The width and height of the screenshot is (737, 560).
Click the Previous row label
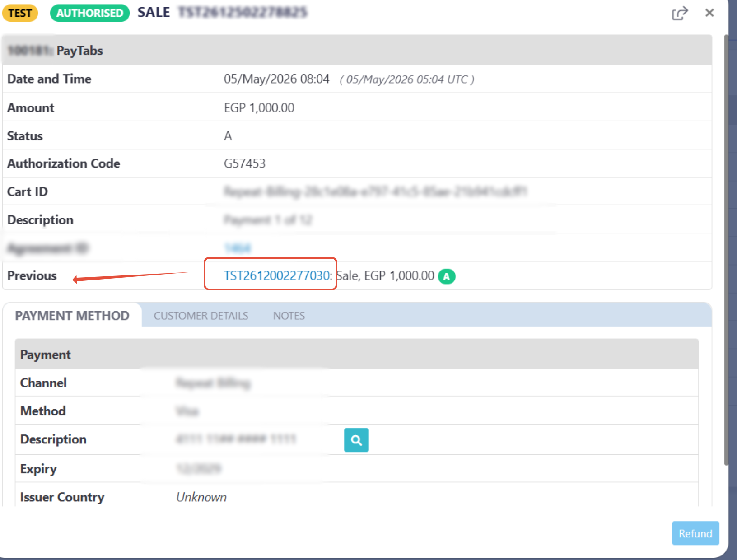32,275
